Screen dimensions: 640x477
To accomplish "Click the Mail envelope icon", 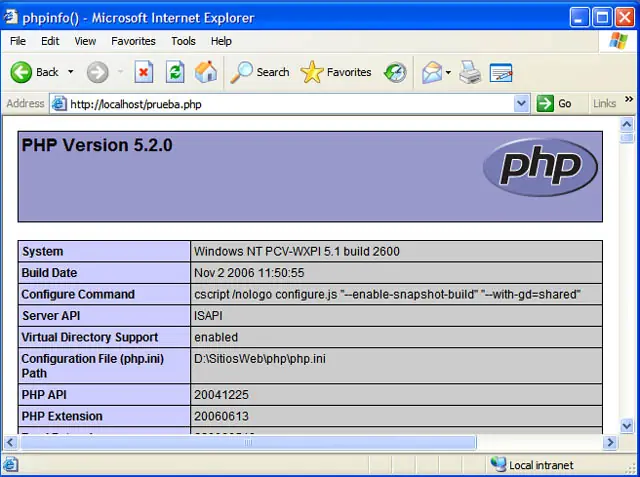I will click(x=432, y=73).
